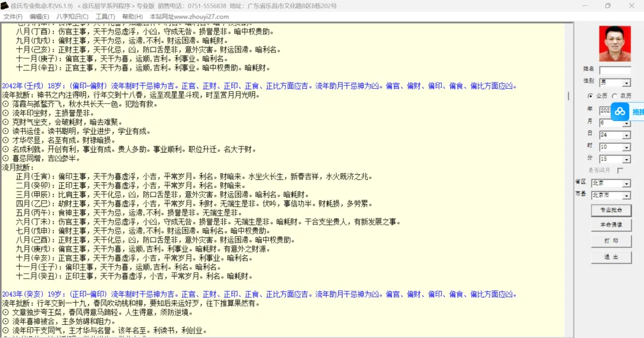Click the 八月(己酉) monthly line
The image size is (644, 338).
[x=156, y=240]
